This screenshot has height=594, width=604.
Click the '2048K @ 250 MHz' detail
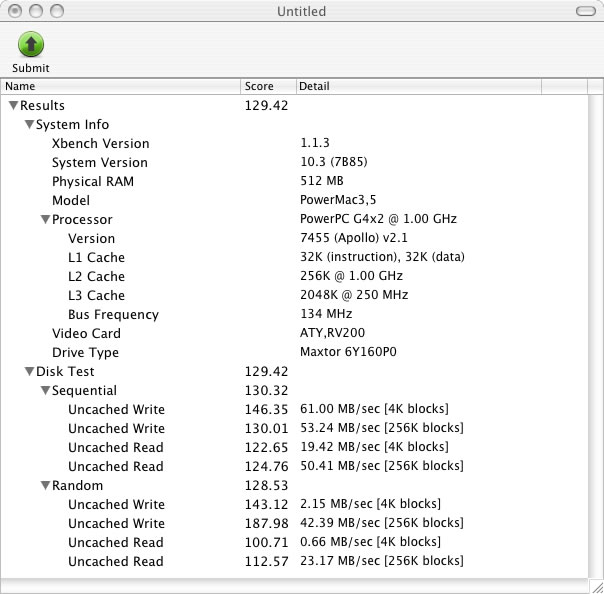354,295
